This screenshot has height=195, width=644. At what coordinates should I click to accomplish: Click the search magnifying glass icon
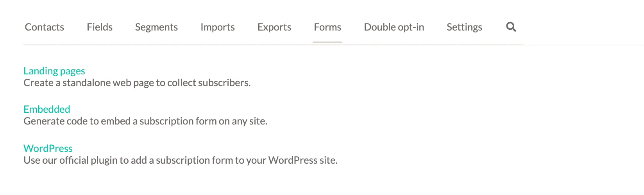tap(511, 27)
